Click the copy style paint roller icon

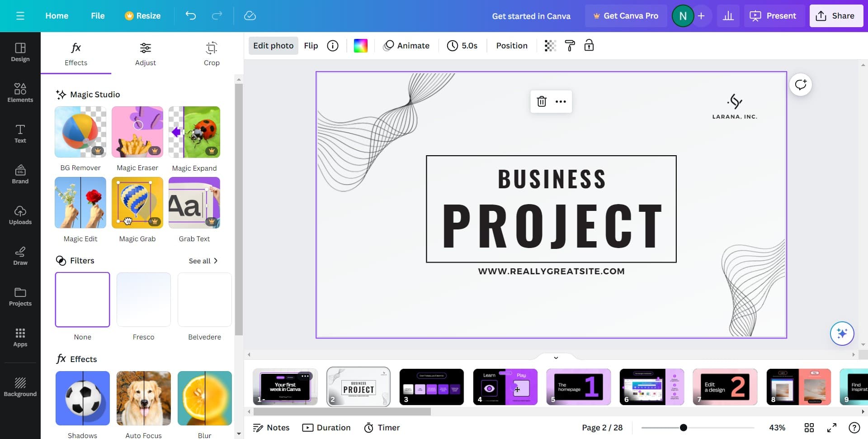570,46
